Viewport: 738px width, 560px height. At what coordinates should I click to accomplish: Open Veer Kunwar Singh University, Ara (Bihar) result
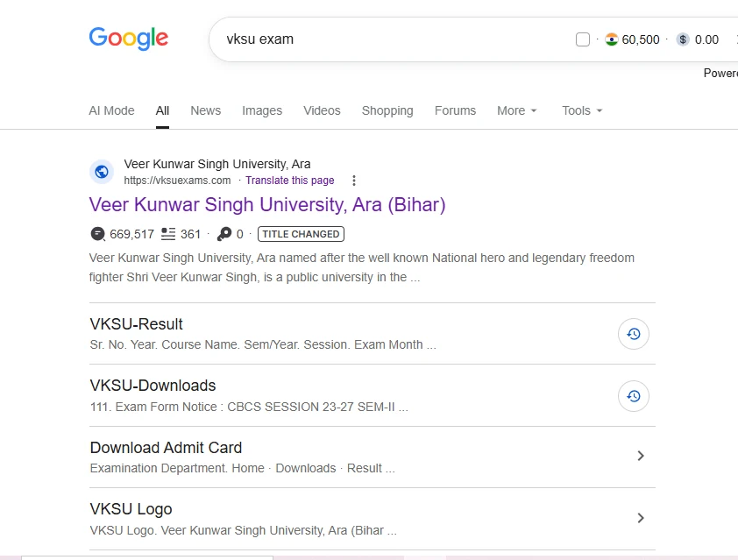point(267,205)
